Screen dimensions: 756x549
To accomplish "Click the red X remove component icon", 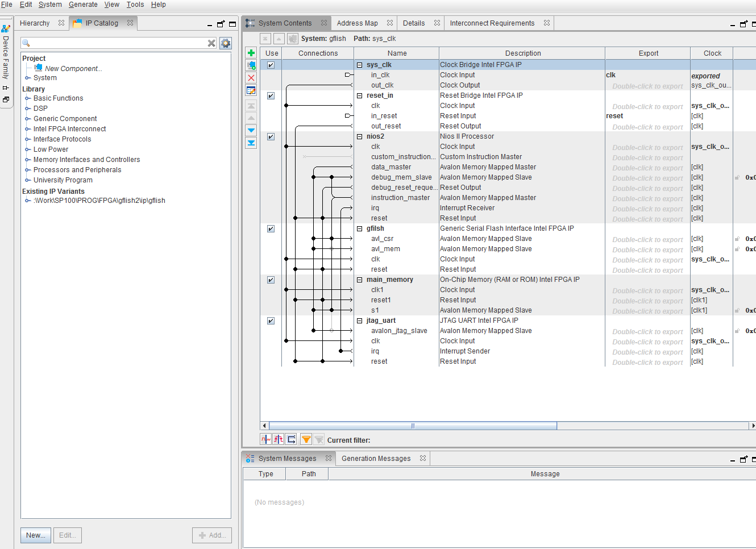I will click(251, 78).
